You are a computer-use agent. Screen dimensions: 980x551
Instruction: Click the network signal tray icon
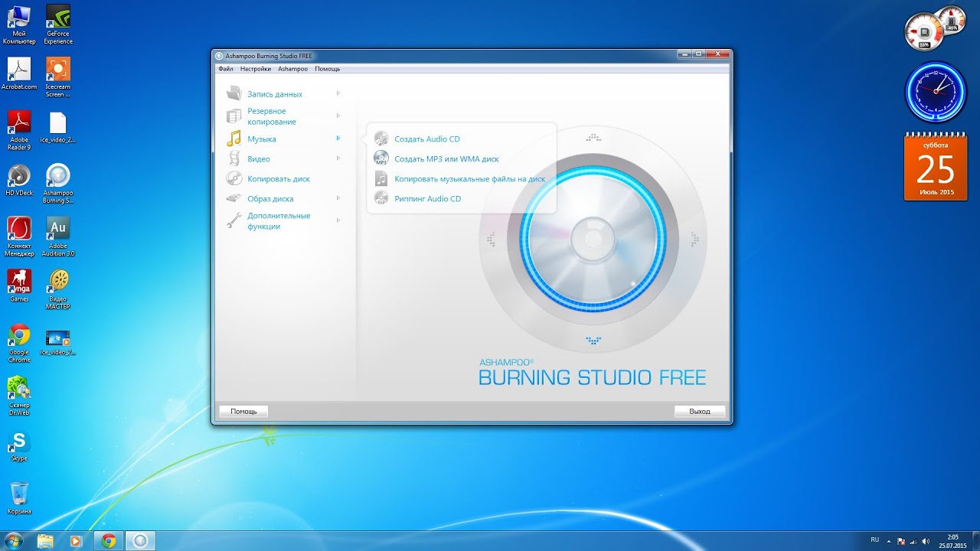[913, 541]
